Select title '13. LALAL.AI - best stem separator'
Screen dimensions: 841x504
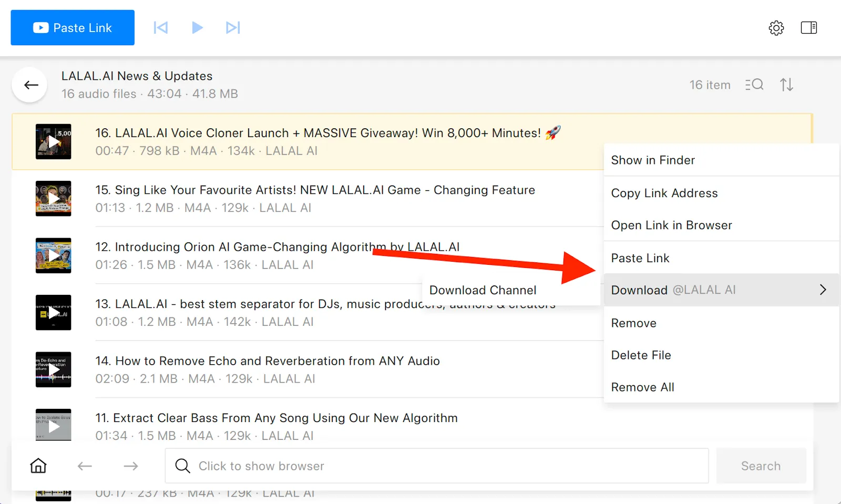[x=325, y=304]
